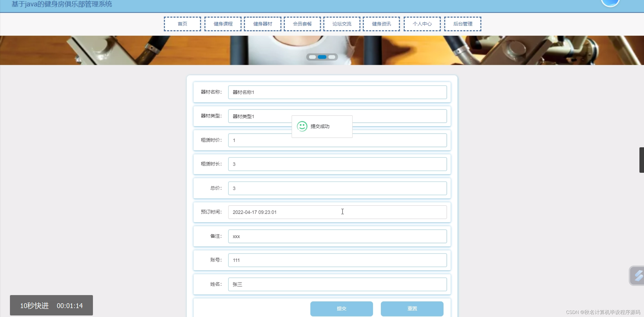Select the first carousel indicator dot
This screenshot has height=317, width=644.
[x=312, y=57]
